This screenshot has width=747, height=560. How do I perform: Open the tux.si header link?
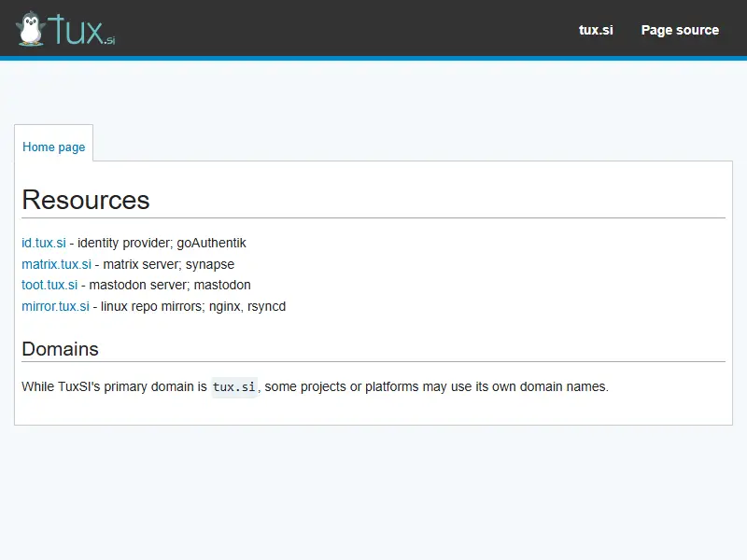596,30
